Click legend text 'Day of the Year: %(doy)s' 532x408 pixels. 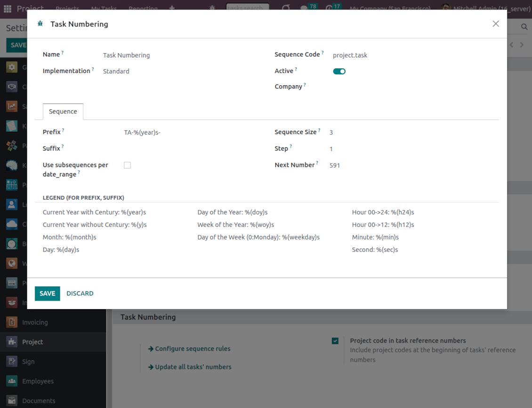[x=233, y=212]
